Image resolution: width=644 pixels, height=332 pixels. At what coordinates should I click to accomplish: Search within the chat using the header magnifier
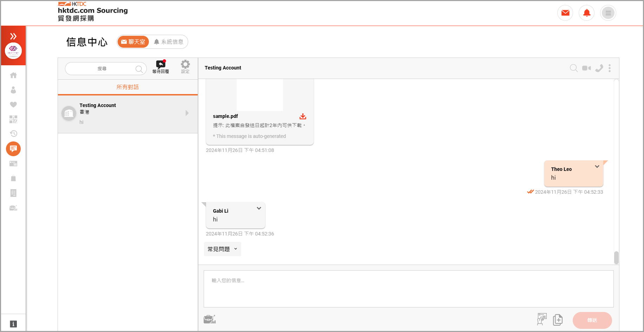coord(574,68)
